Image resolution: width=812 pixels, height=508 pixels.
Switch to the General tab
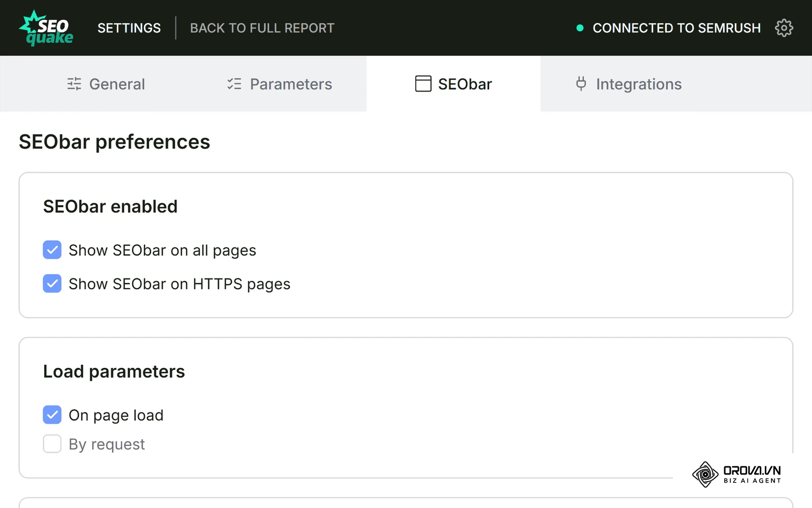point(106,84)
